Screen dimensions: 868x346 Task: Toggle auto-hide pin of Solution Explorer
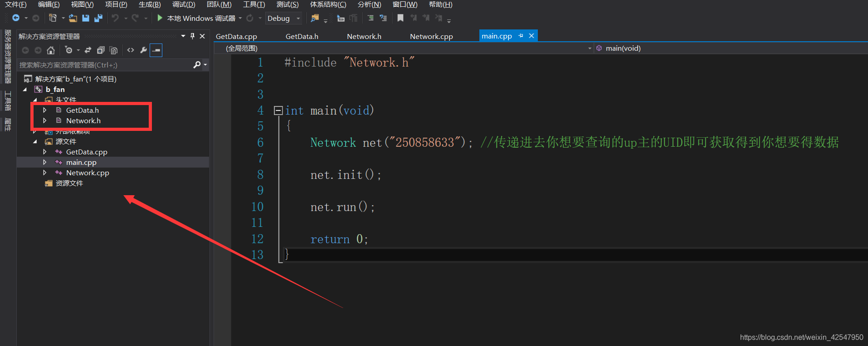[x=192, y=36]
